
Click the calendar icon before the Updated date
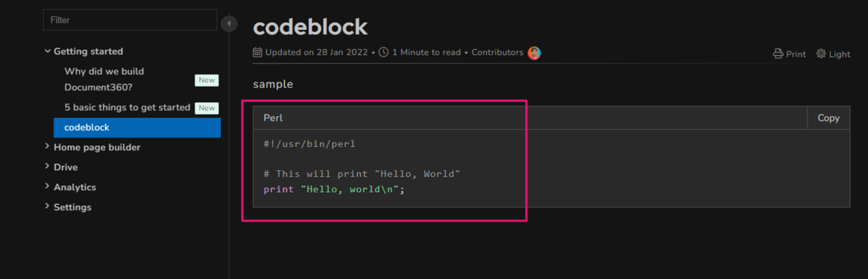click(257, 52)
